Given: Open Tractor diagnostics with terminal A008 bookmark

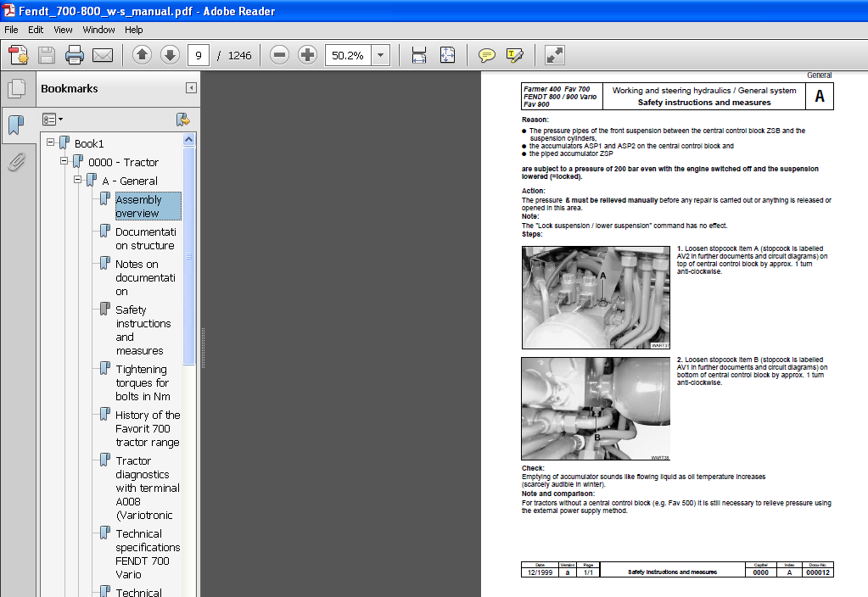Looking at the screenshot, I should [148, 488].
